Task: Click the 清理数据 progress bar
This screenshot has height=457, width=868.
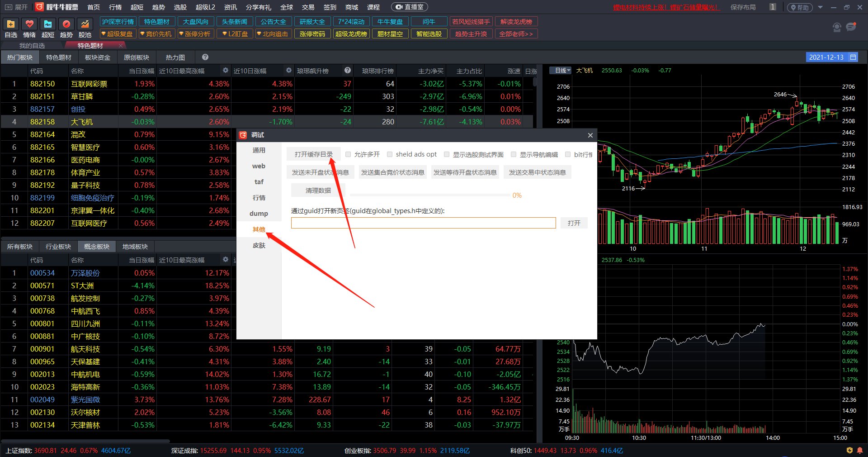Action: tap(430, 195)
